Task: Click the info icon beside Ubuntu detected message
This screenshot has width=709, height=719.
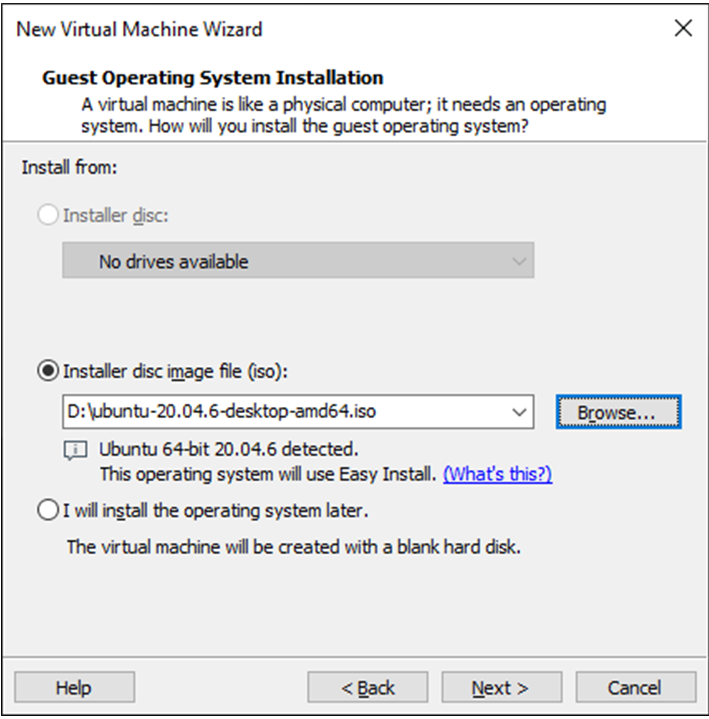Action: [x=75, y=450]
